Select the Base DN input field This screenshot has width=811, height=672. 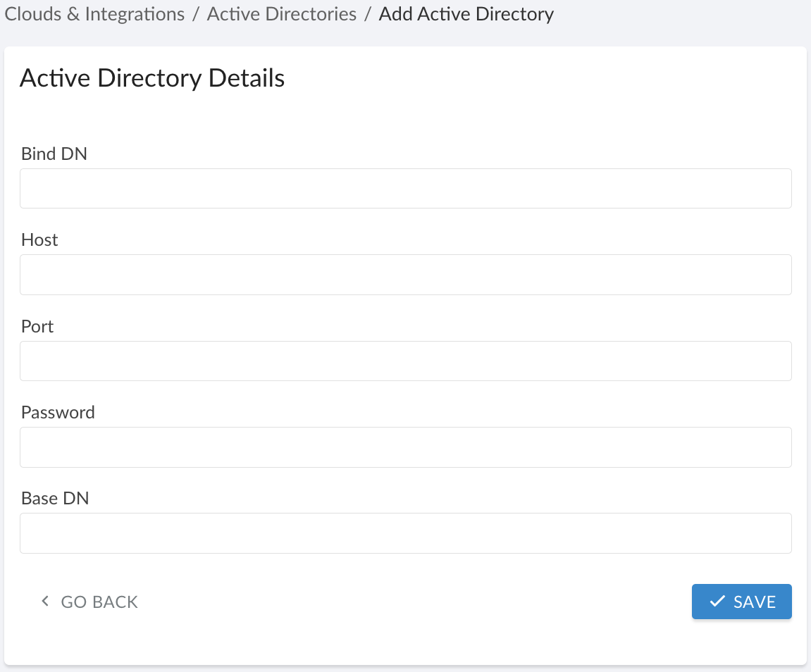tap(405, 533)
